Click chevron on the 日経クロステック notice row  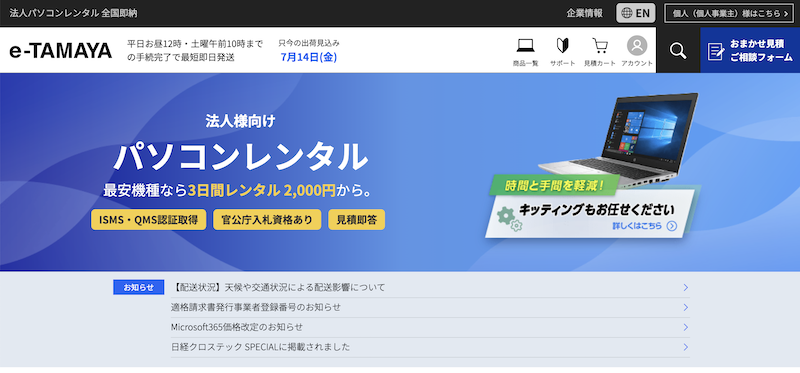(686, 347)
